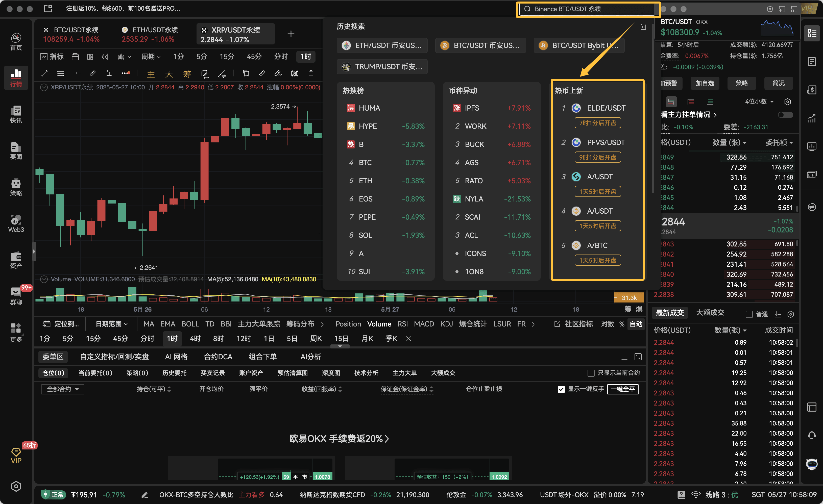The height and width of the screenshot is (504, 823).
Task: Select ETH/USDT 币安 history search chip
Action: 382,45
